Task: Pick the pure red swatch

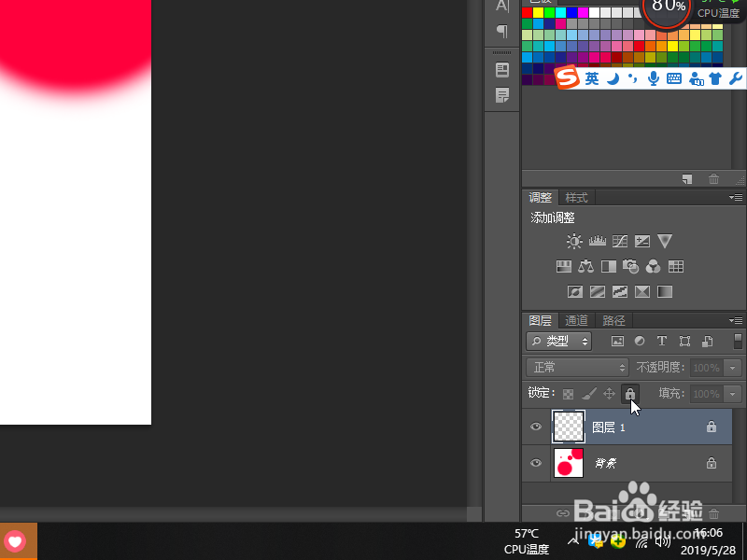Action: (527, 12)
